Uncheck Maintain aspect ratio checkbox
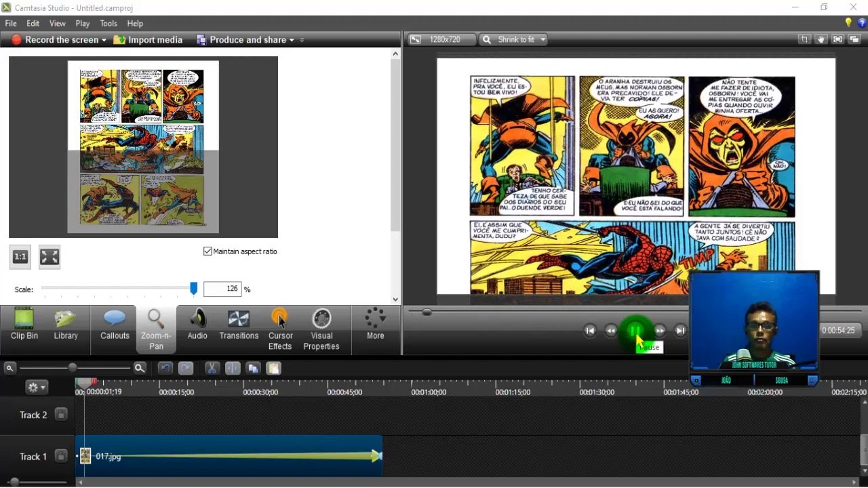Image resolution: width=868 pixels, height=488 pixels. [x=208, y=251]
